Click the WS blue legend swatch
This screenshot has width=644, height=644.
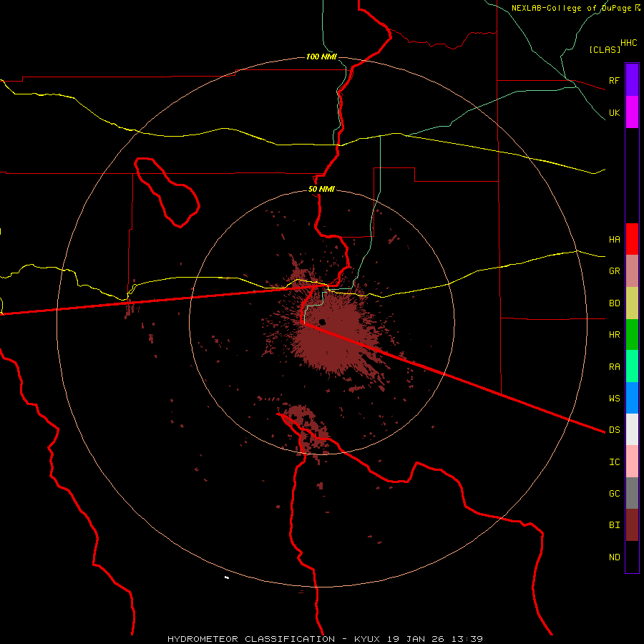click(x=632, y=398)
